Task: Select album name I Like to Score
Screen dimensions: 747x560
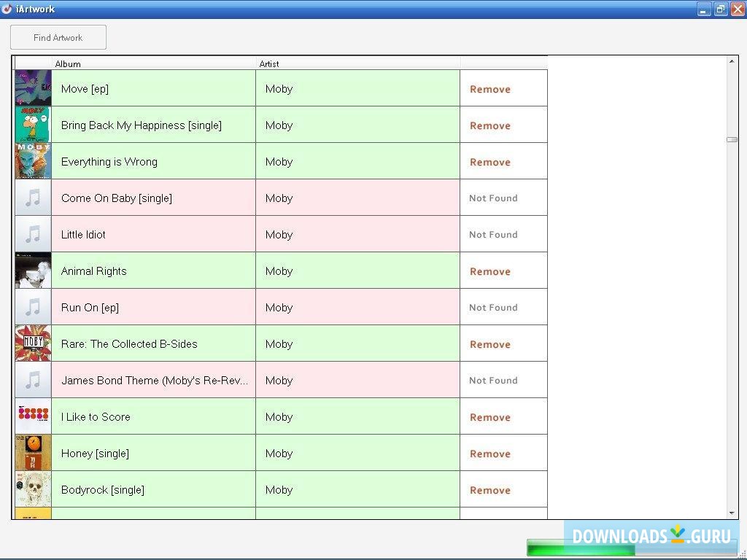Action: pyautogui.click(x=96, y=416)
